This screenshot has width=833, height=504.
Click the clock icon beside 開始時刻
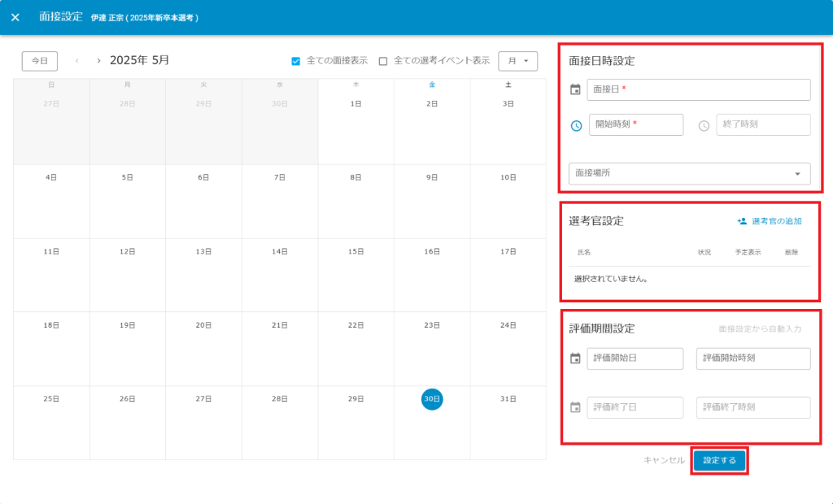tap(576, 125)
